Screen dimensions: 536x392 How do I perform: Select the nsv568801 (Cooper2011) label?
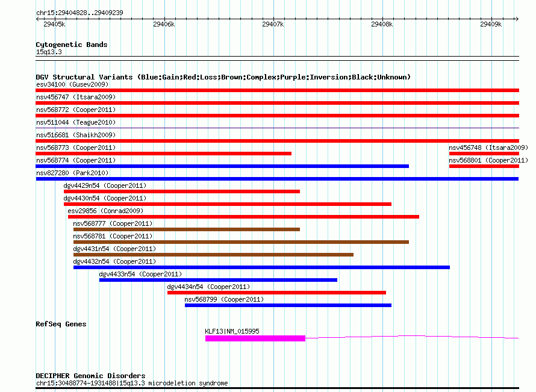[x=488, y=160]
